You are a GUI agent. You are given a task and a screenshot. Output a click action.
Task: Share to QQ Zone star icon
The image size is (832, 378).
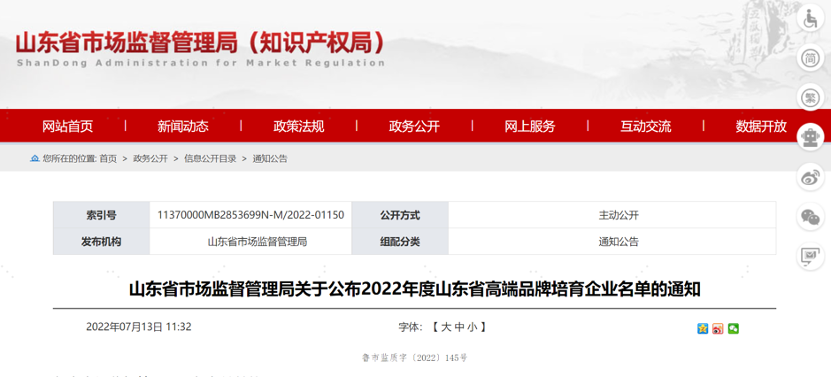coord(703,329)
